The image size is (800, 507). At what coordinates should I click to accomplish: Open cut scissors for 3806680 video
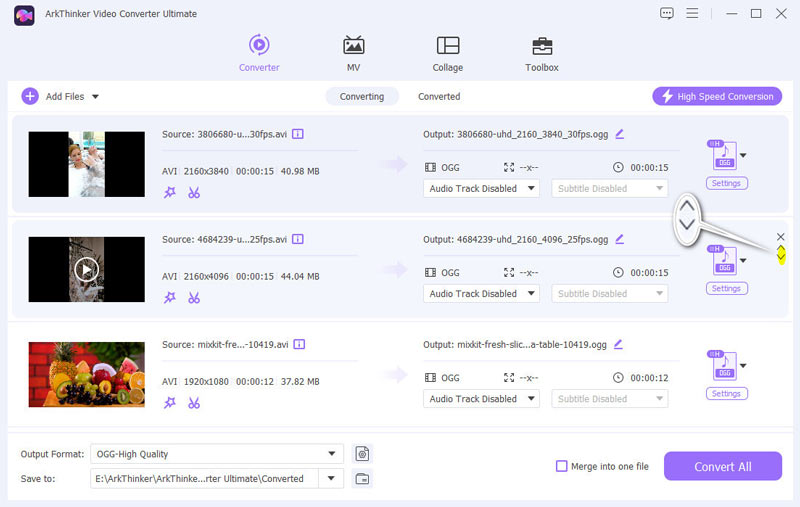tap(194, 192)
